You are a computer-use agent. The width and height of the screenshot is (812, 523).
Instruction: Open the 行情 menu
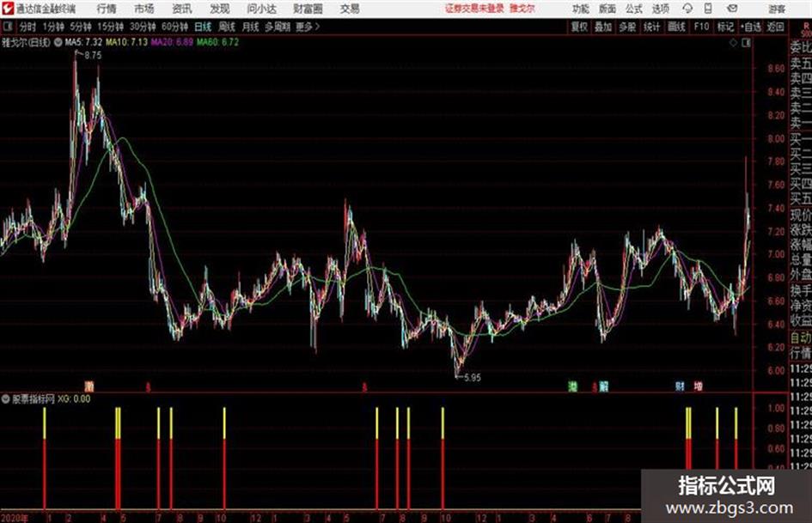[107, 9]
